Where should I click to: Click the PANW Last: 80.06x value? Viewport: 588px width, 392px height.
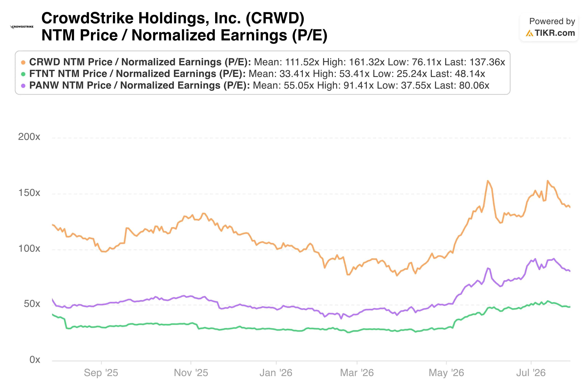point(462,86)
